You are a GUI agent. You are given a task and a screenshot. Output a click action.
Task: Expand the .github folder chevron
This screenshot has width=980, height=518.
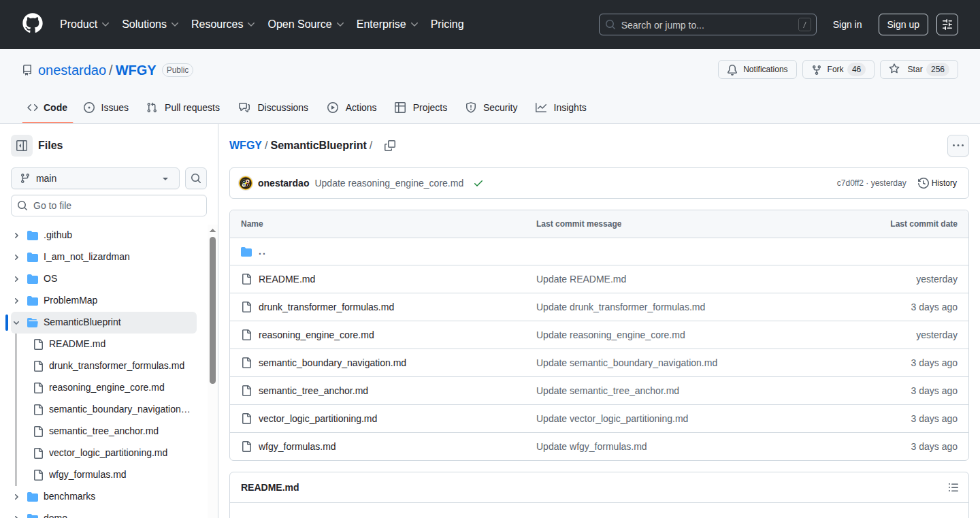click(16, 235)
